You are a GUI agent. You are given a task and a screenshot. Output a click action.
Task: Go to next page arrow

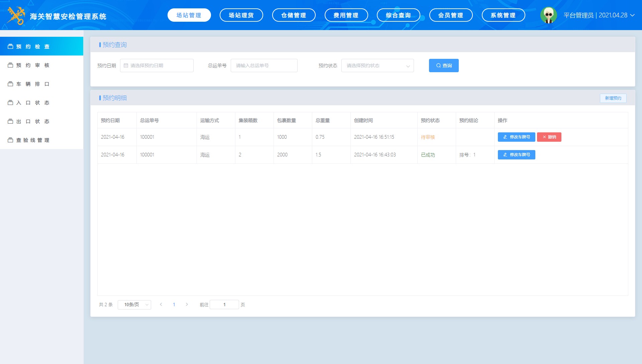tap(187, 305)
